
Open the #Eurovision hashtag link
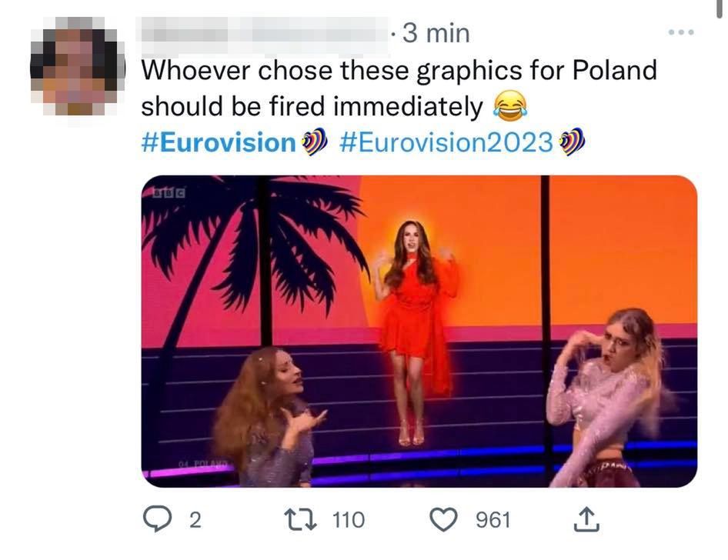[219, 142]
